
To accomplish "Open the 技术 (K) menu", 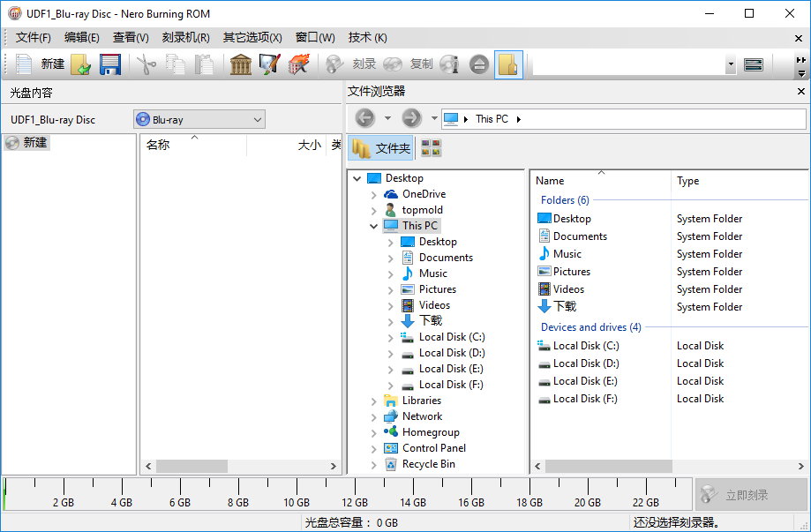I will pos(367,37).
